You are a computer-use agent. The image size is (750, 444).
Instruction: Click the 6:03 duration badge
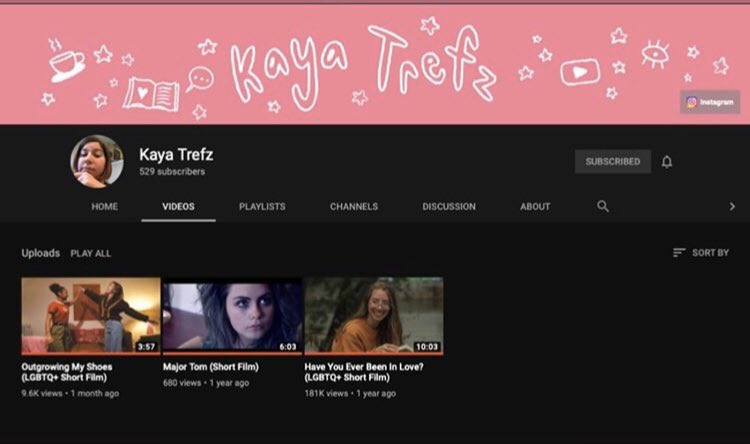click(x=288, y=347)
